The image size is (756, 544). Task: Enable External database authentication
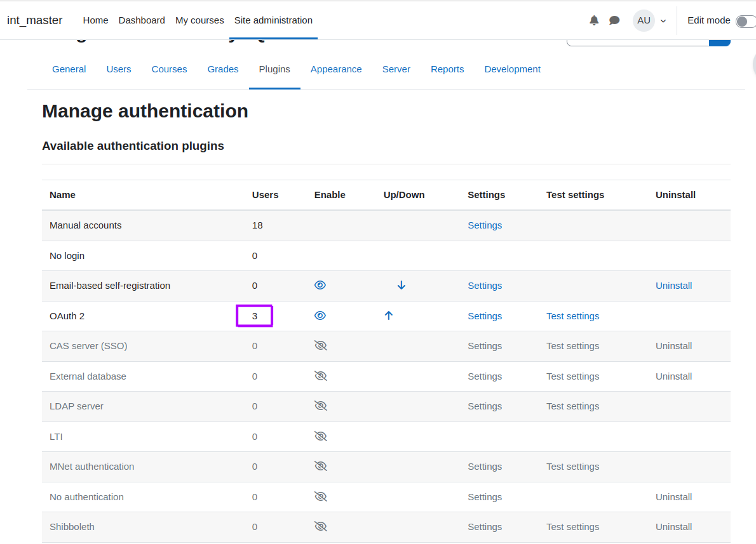pos(321,376)
